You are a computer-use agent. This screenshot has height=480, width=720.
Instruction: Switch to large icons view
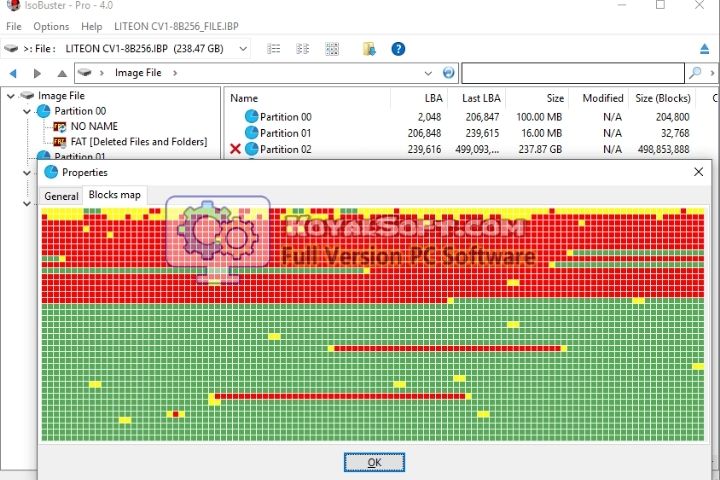tap(332, 49)
